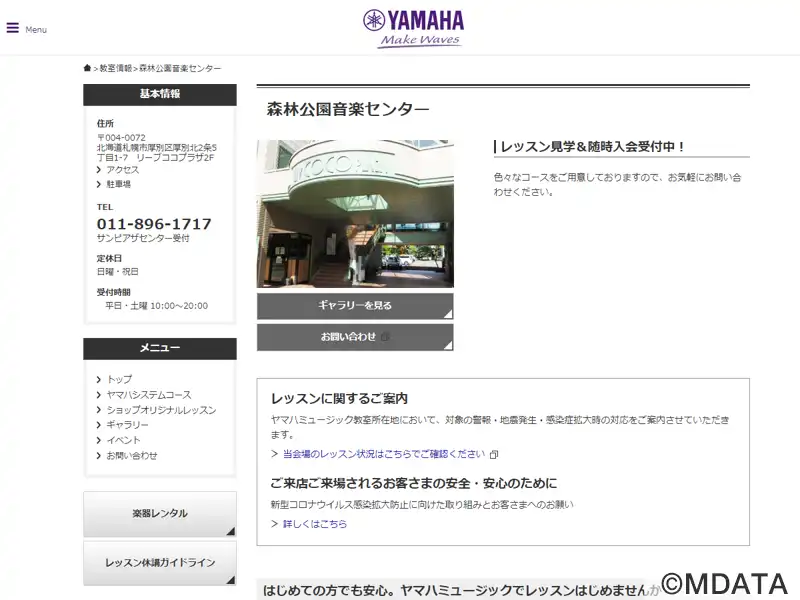800x600 pixels.
Task: Open 教室情報 breadcrumb link
Action: (x=115, y=68)
